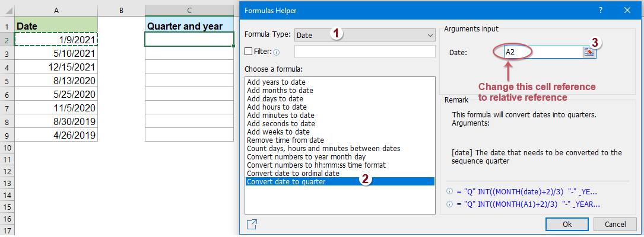Click the info icon next to Filter
Image resolution: width=644 pixels, height=237 pixels.
(x=276, y=52)
